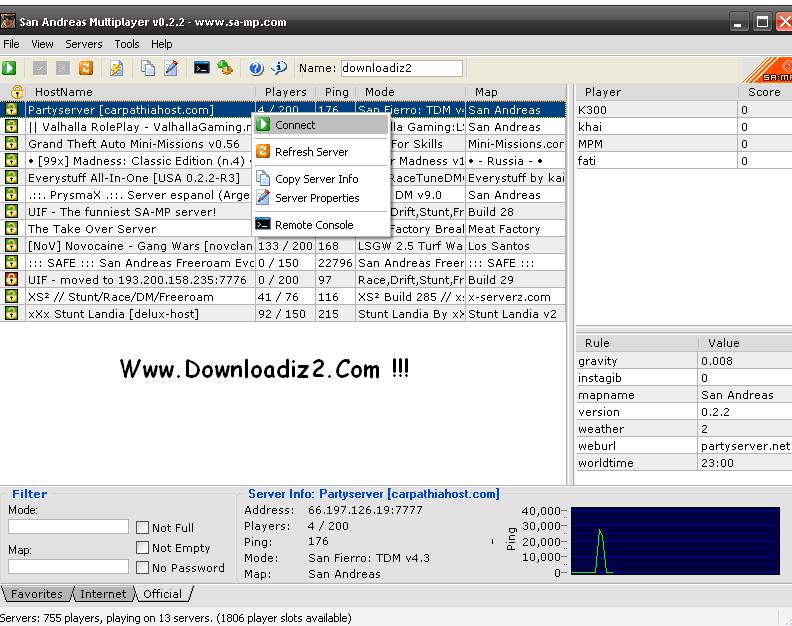
Task: Click the grayed Delete Server toolbar icon
Action: tap(63, 68)
